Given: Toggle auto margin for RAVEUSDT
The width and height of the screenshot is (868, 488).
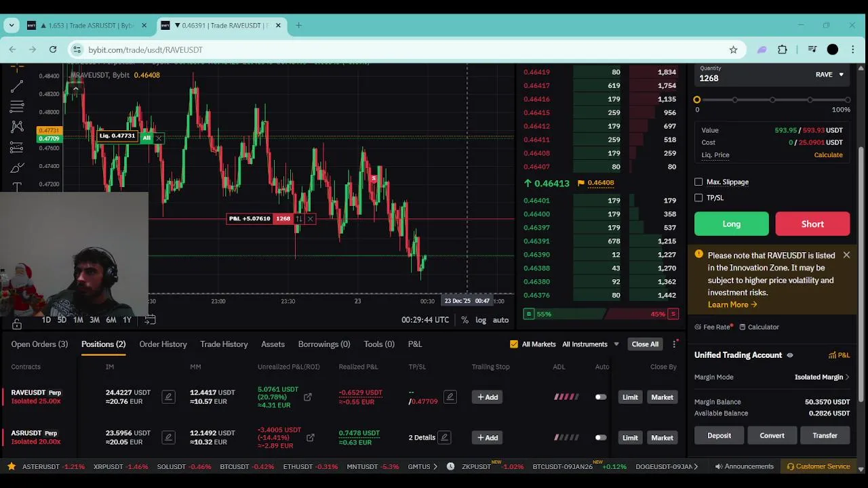Looking at the screenshot, I should pyautogui.click(x=601, y=397).
